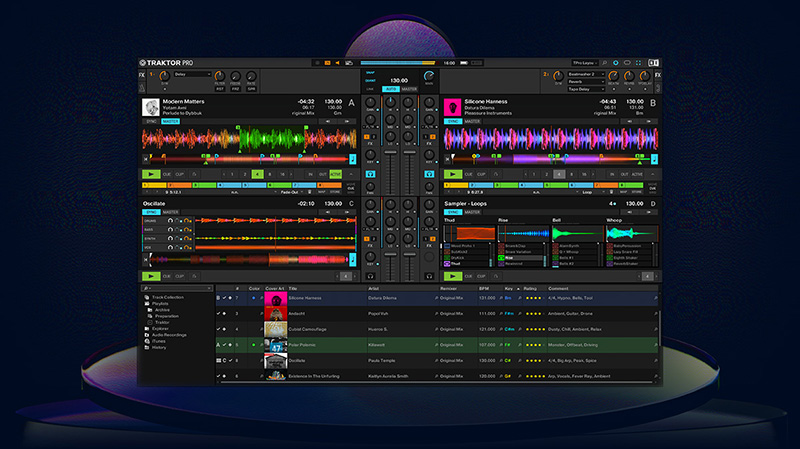Open the TPro Layout selector dropdown
This screenshot has height=449, width=800.
click(585, 63)
